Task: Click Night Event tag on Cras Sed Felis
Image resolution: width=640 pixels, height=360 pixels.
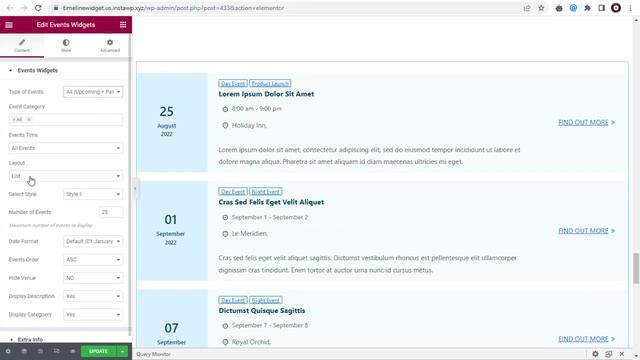Action: coord(266,192)
